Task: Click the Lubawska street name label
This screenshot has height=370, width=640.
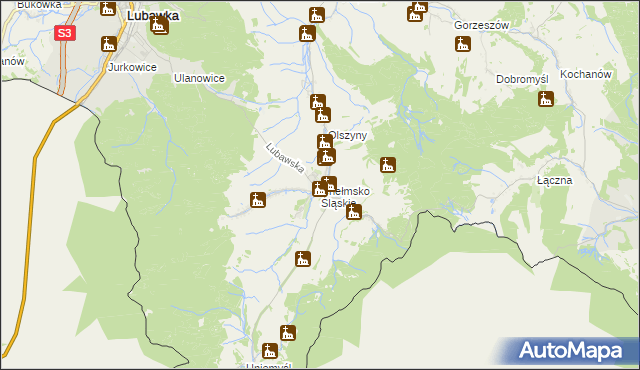Action: tap(285, 158)
